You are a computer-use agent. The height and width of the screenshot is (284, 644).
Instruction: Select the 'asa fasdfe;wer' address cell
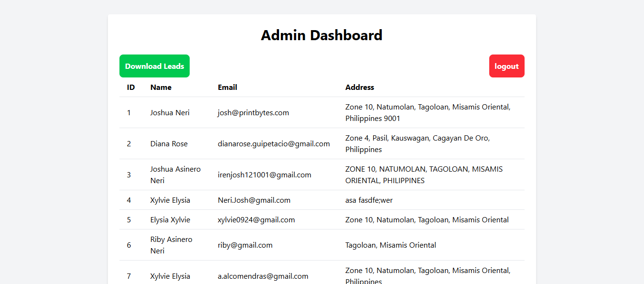click(369, 200)
